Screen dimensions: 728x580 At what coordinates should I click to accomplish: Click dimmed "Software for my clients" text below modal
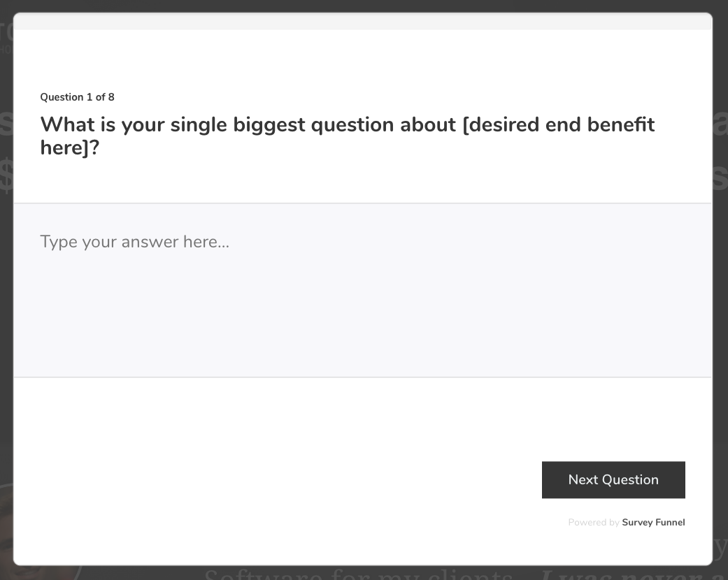pyautogui.click(x=357, y=574)
